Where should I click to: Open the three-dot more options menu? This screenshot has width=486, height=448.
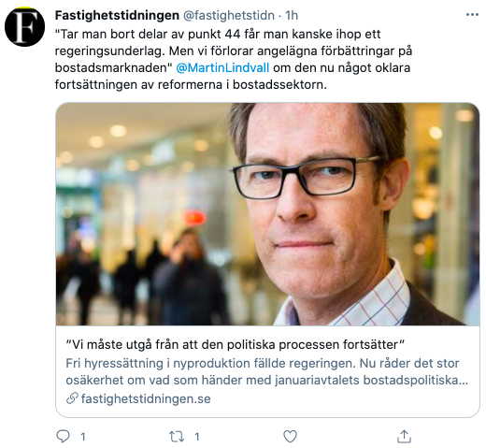(x=472, y=15)
